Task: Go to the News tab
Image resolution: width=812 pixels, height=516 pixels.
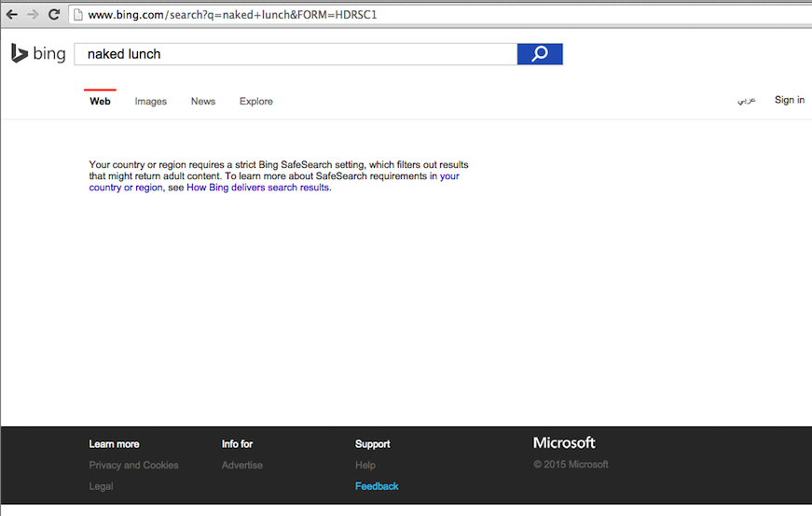Action: click(202, 102)
